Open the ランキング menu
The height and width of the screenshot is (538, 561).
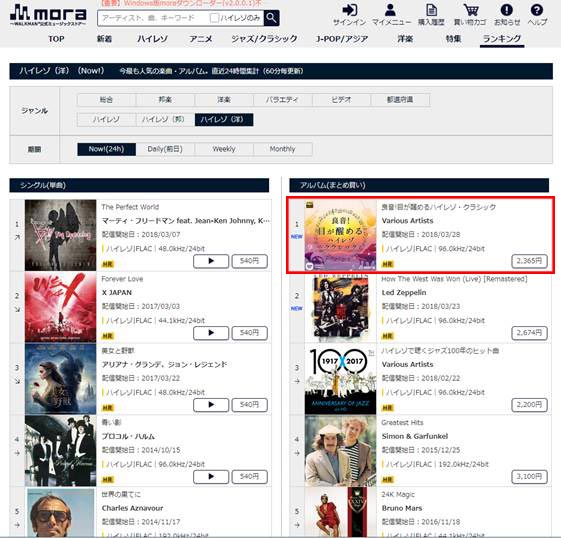pos(502,39)
